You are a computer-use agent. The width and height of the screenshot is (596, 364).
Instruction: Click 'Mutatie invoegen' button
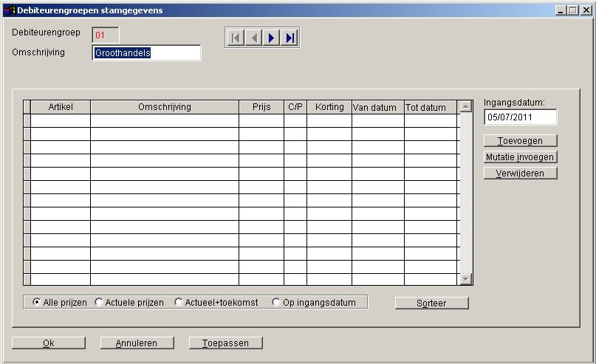point(520,157)
